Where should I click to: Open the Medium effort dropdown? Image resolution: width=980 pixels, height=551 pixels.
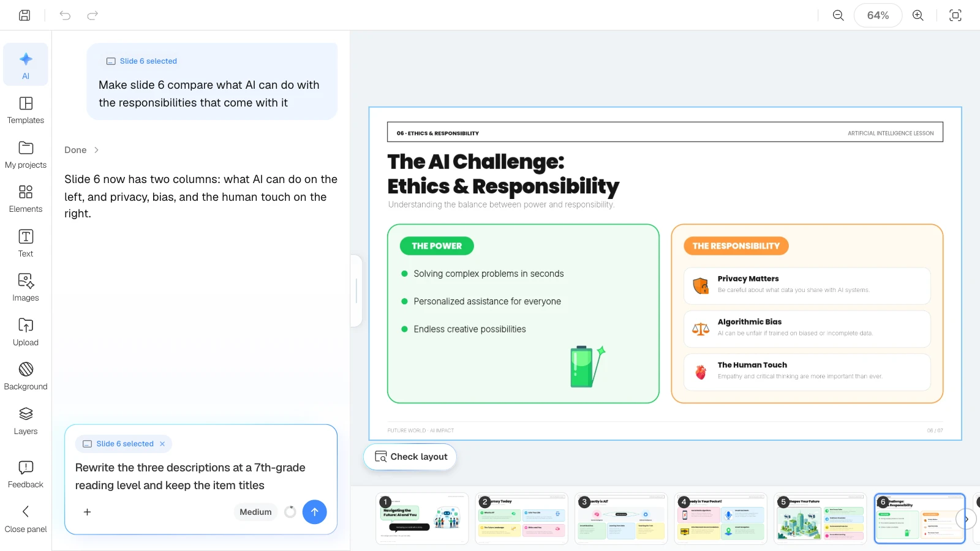pos(255,512)
